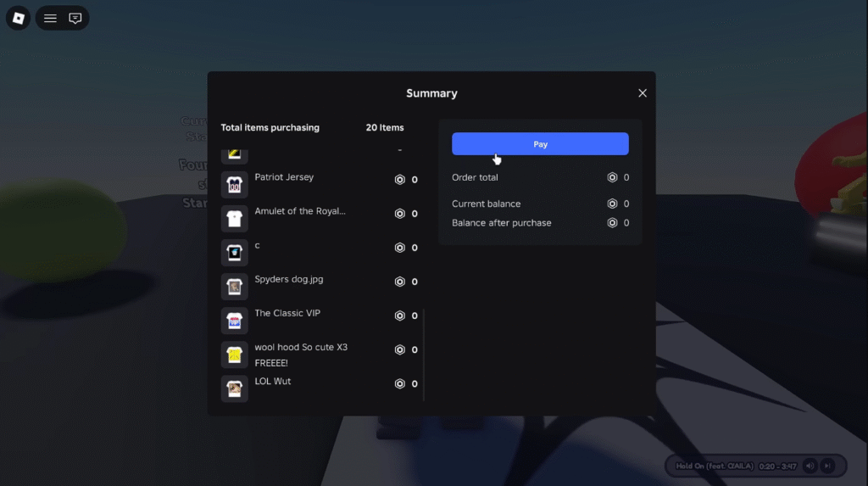Click Robux icon for Balance after purchase
The image size is (868, 486).
point(612,223)
